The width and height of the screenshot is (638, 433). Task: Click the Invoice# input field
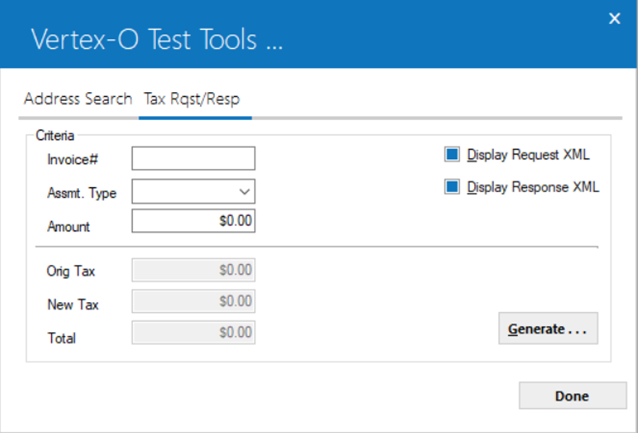(x=193, y=158)
